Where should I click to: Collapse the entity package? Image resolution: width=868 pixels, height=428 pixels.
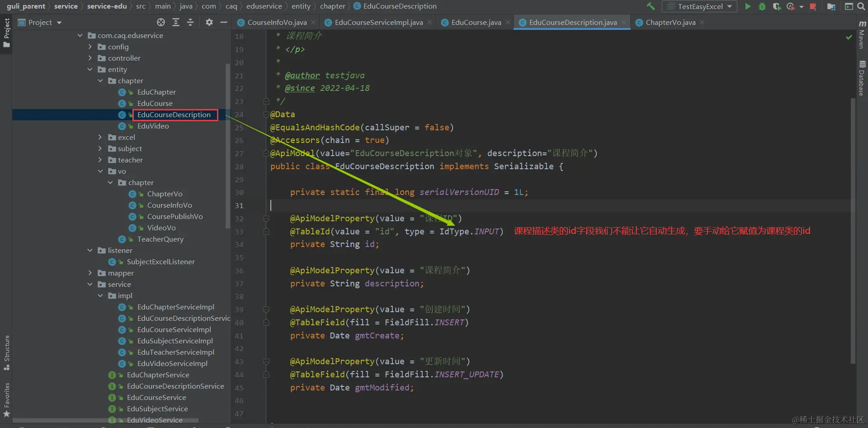pos(90,69)
